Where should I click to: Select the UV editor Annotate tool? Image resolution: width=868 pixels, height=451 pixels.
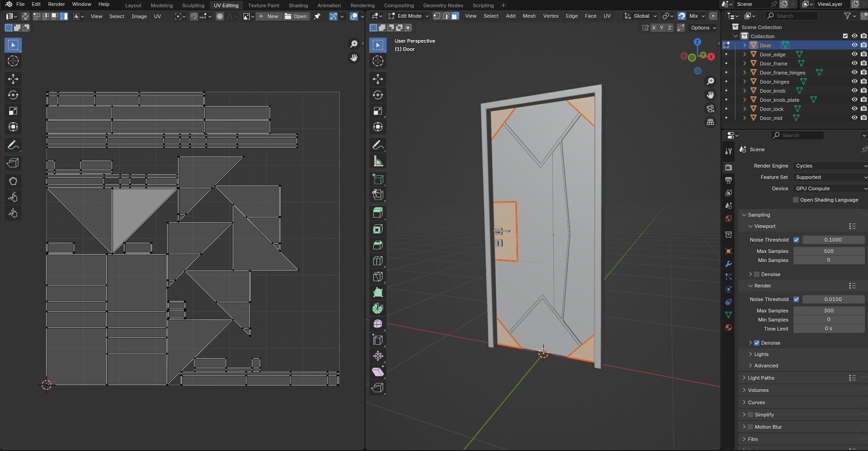coord(13,145)
